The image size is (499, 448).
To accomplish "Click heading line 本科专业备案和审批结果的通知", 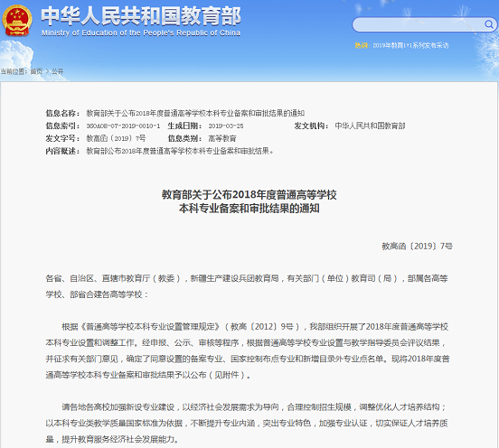I will 249,209.
